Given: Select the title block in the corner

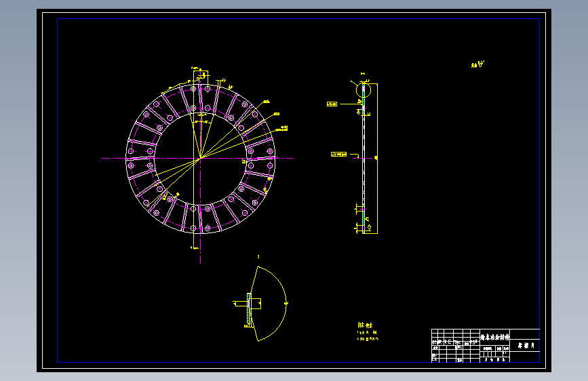Looking at the screenshot, I should (486, 346).
